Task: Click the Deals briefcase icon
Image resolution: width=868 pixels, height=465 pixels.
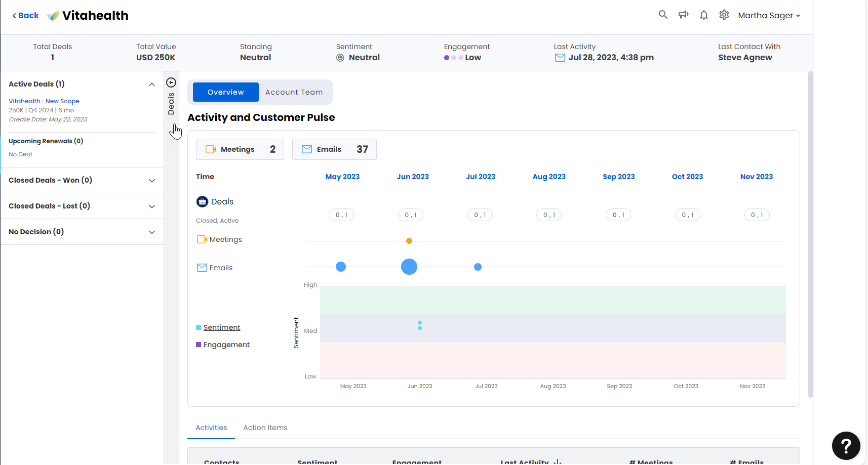Action: click(x=202, y=202)
